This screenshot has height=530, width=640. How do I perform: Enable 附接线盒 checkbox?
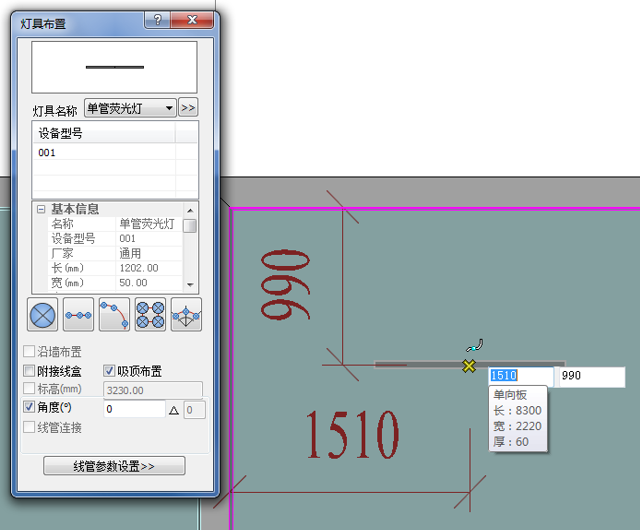pyautogui.click(x=29, y=371)
